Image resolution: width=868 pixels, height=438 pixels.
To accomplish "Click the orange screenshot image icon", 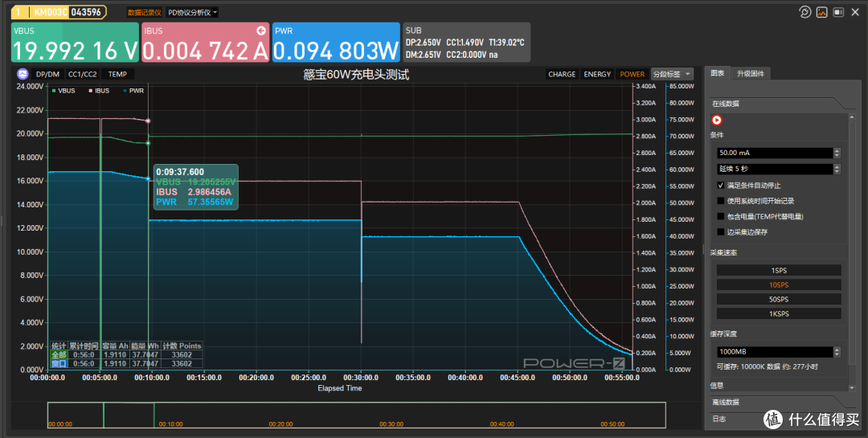I will pyautogui.click(x=822, y=12).
